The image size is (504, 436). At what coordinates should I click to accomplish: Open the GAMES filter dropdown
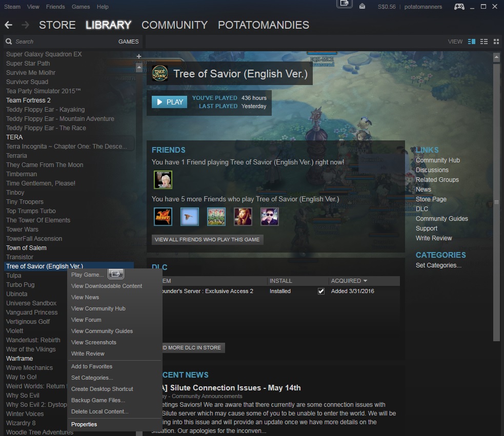[128, 41]
